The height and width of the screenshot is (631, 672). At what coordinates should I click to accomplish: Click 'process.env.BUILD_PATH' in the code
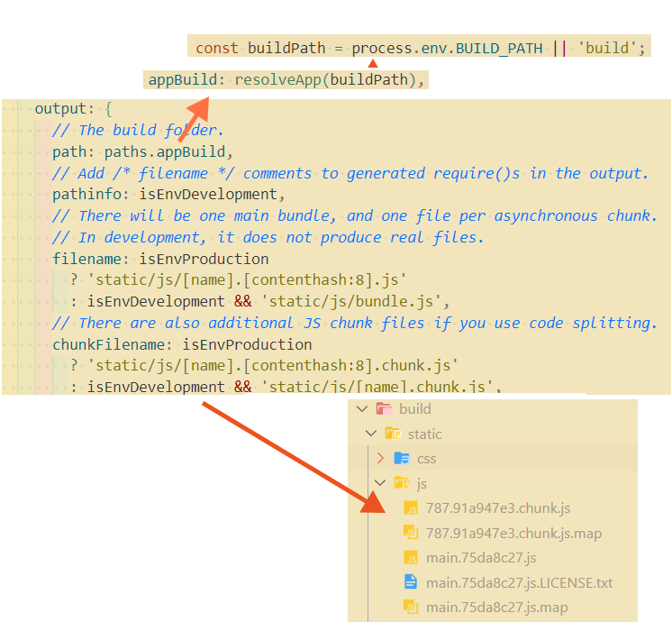point(447,48)
